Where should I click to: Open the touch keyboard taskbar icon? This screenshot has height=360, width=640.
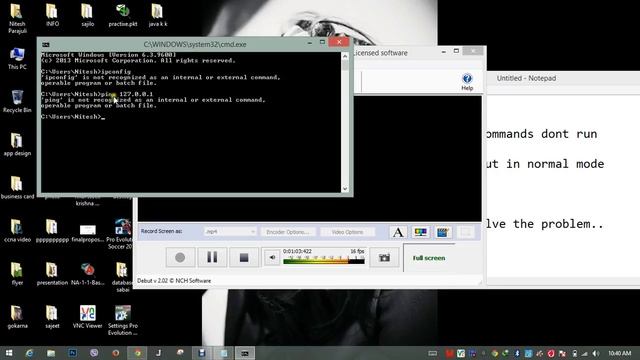pyautogui.click(x=433, y=353)
